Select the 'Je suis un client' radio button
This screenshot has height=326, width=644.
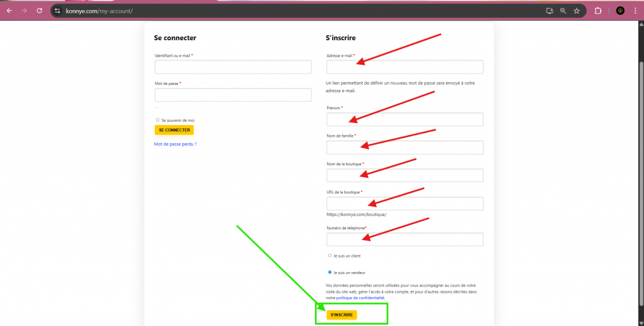(330, 256)
